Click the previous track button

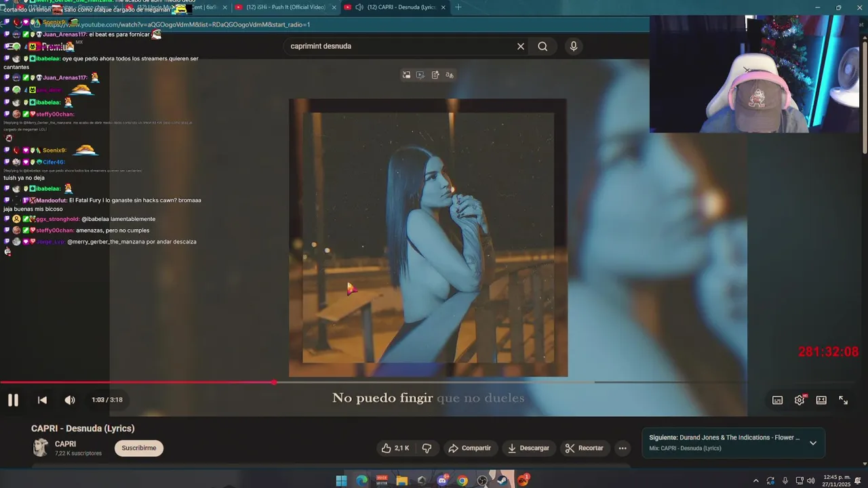point(42,400)
